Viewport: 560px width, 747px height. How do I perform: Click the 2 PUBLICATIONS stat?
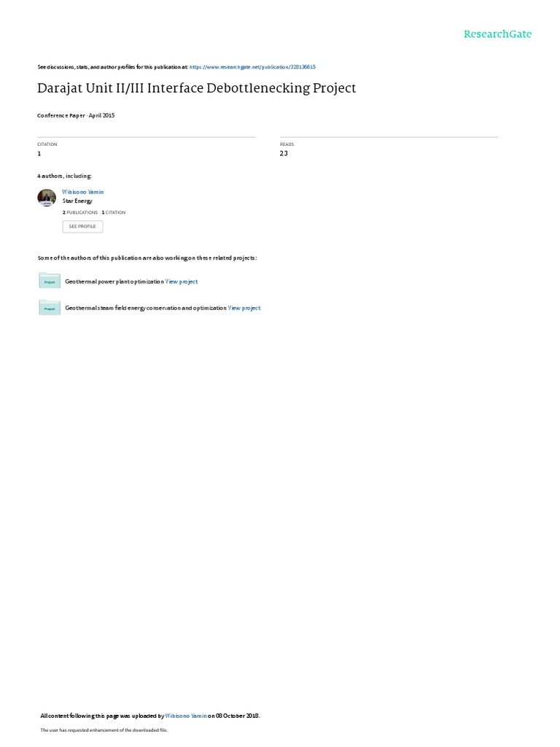click(80, 212)
